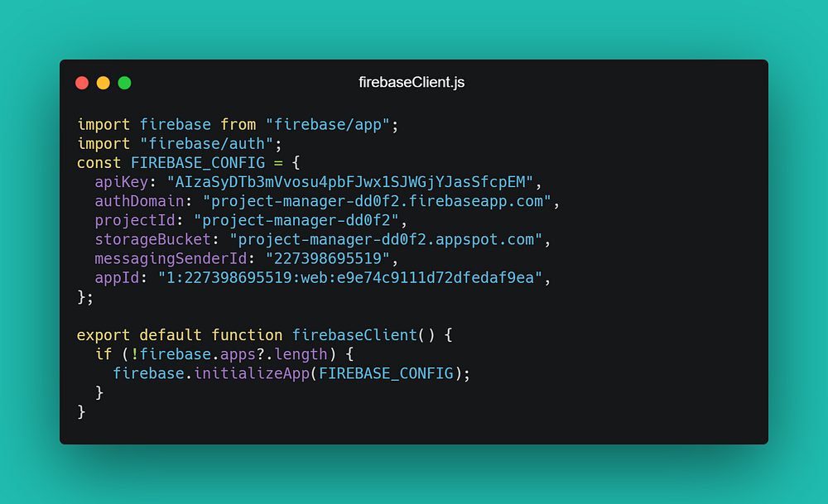828x504 pixels.
Task: Click the green maximize window dot
Action: (125, 83)
